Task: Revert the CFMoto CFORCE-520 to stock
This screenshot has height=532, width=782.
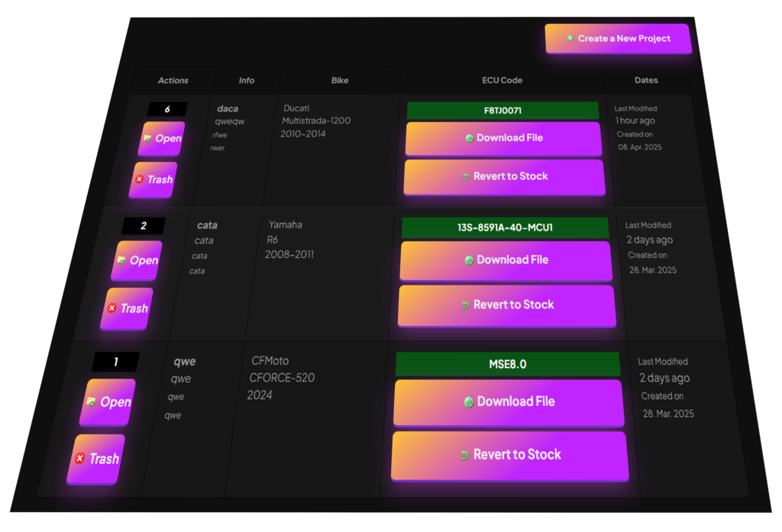Action: [510, 455]
